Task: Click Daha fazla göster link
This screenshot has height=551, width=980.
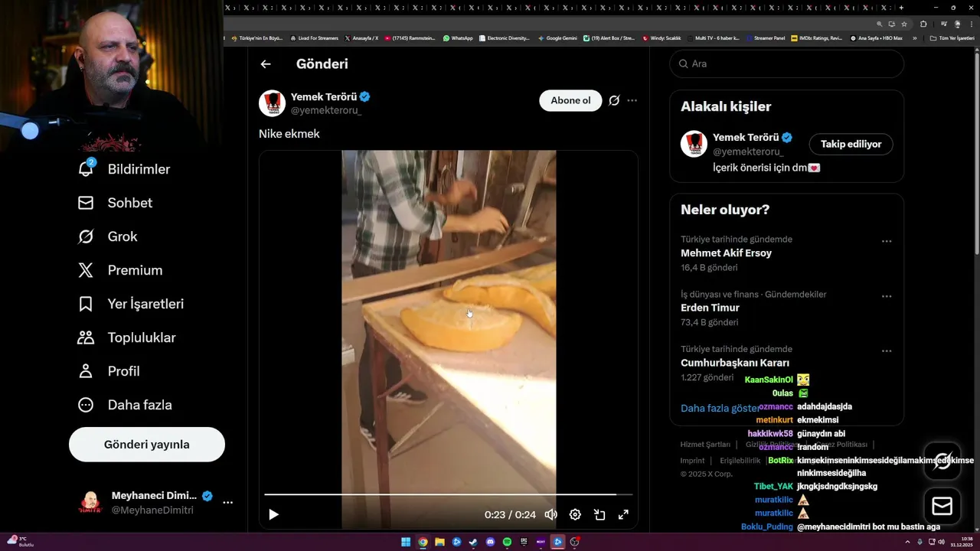Action: (720, 408)
